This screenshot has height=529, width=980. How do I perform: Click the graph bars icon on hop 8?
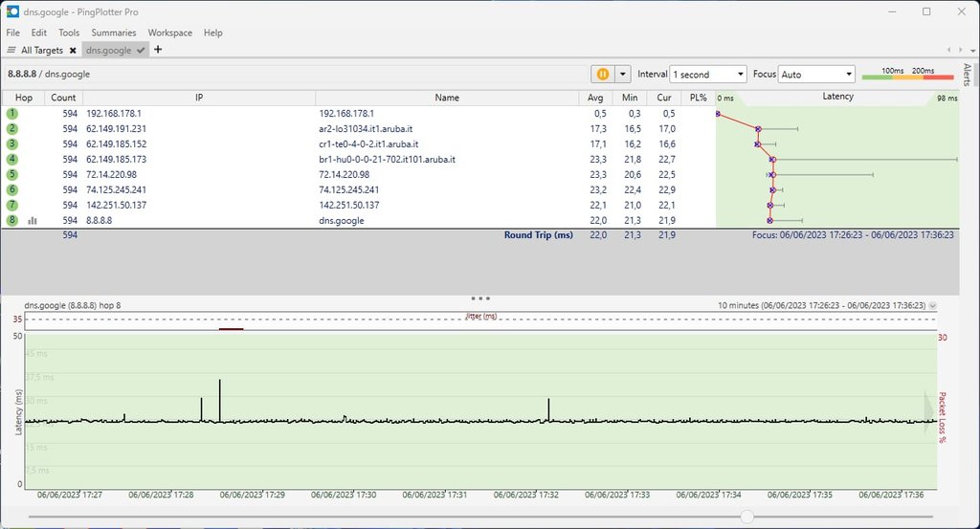point(33,220)
